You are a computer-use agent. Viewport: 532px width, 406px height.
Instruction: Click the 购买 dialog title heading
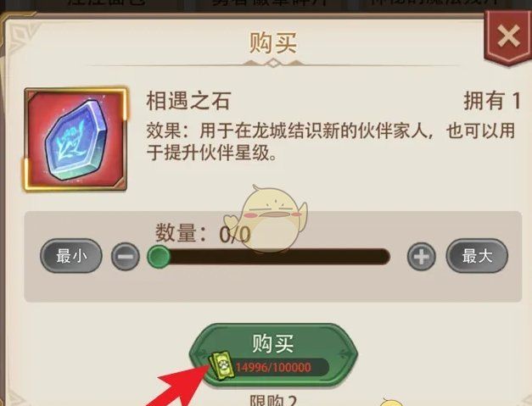pyautogui.click(x=273, y=42)
